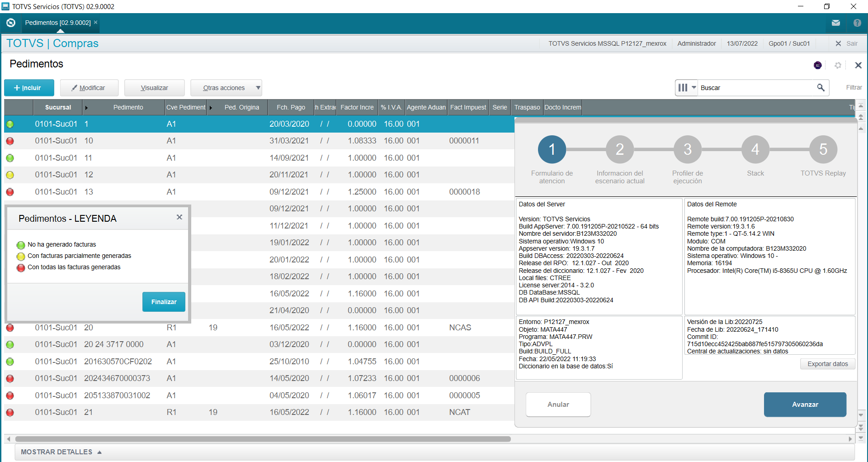Click red 'Con todas las facturas generadas' legend icon
The height and width of the screenshot is (462, 868).
point(21,268)
